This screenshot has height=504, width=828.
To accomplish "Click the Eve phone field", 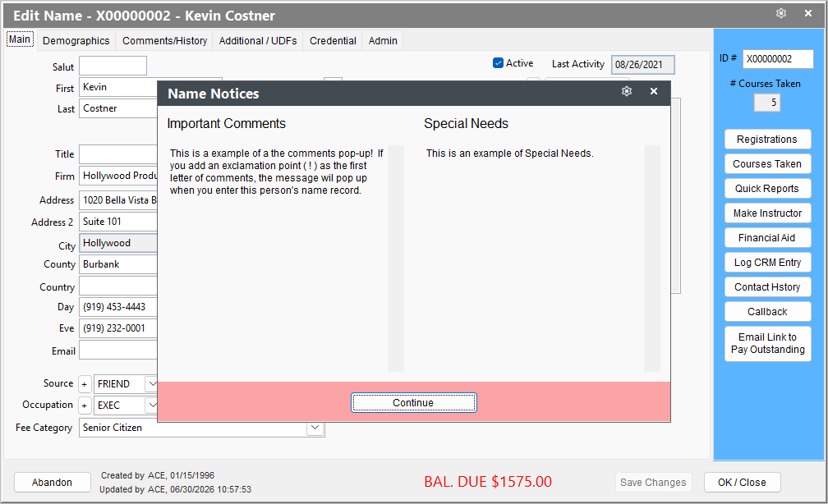I will tap(118, 328).
